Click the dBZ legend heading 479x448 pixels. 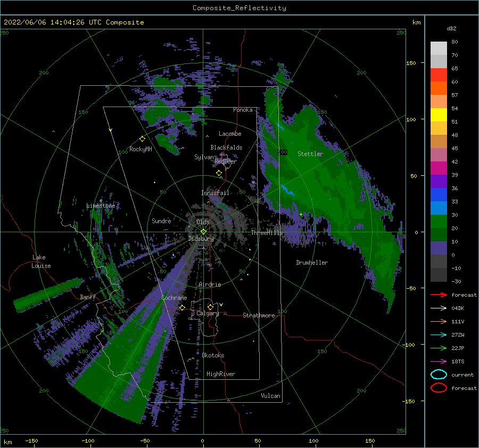click(x=451, y=28)
